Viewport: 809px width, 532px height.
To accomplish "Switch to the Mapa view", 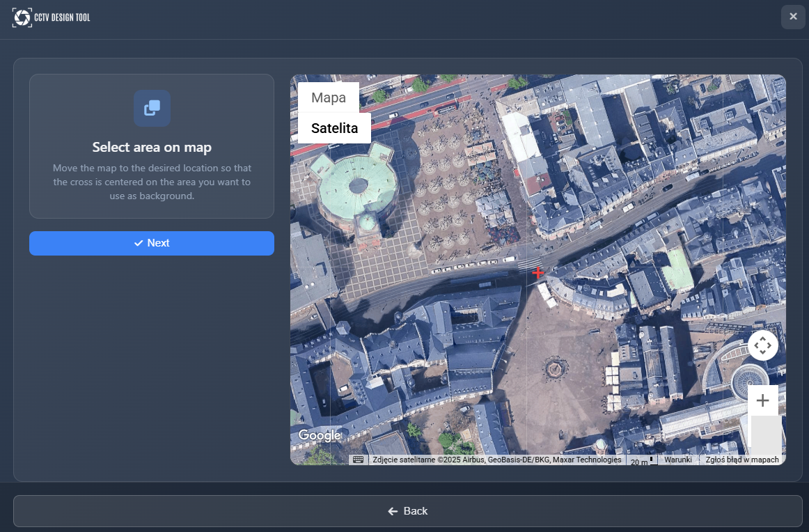I will click(328, 97).
